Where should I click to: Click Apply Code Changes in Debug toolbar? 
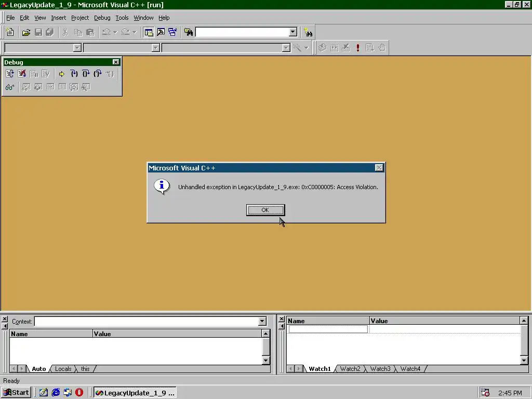point(46,74)
